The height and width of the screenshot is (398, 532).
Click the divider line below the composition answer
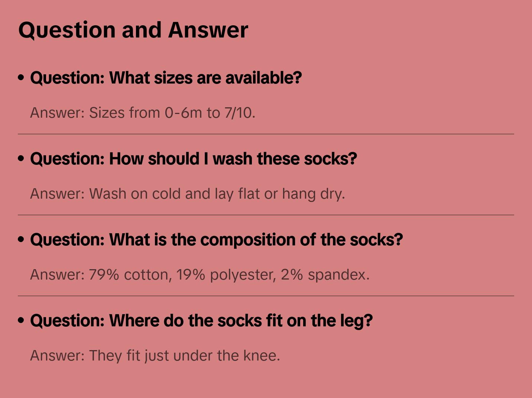click(266, 296)
